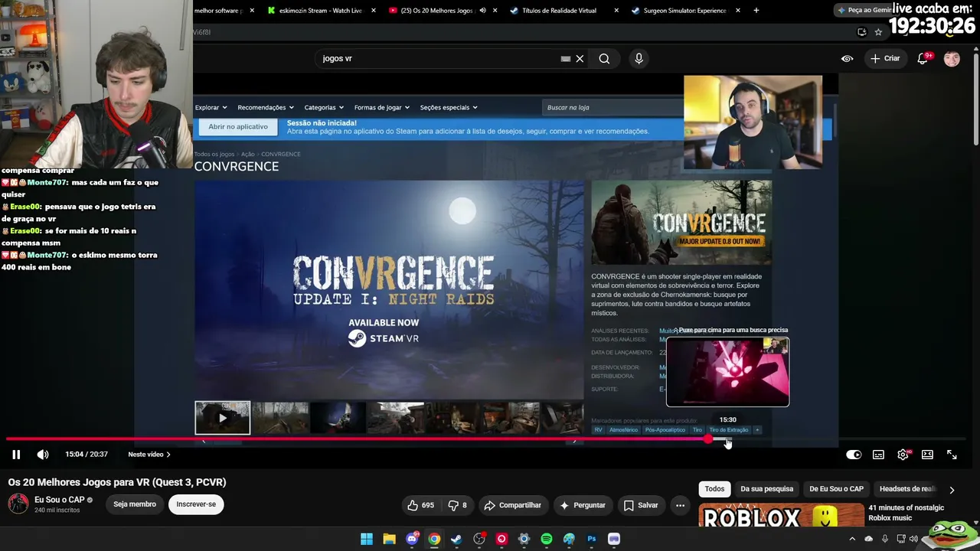Open Google Chrome from the taskbar
The image size is (980, 551).
434,539
